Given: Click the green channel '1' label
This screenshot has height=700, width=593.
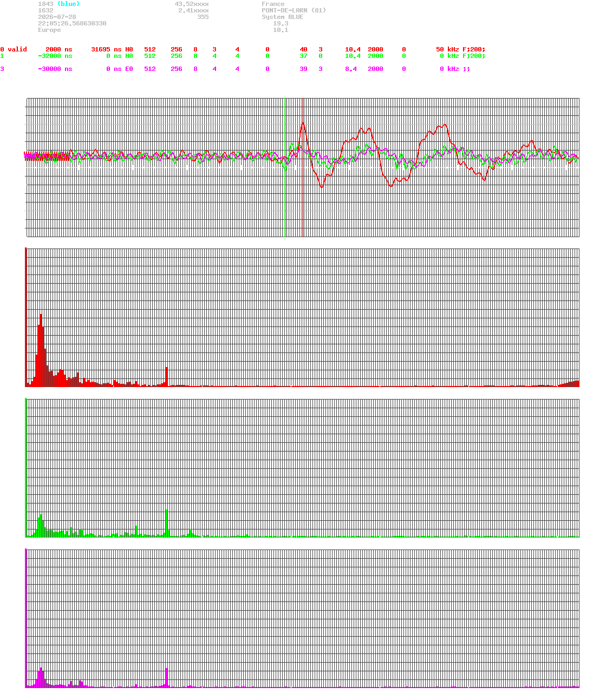Looking at the screenshot, I should pos(2,56).
